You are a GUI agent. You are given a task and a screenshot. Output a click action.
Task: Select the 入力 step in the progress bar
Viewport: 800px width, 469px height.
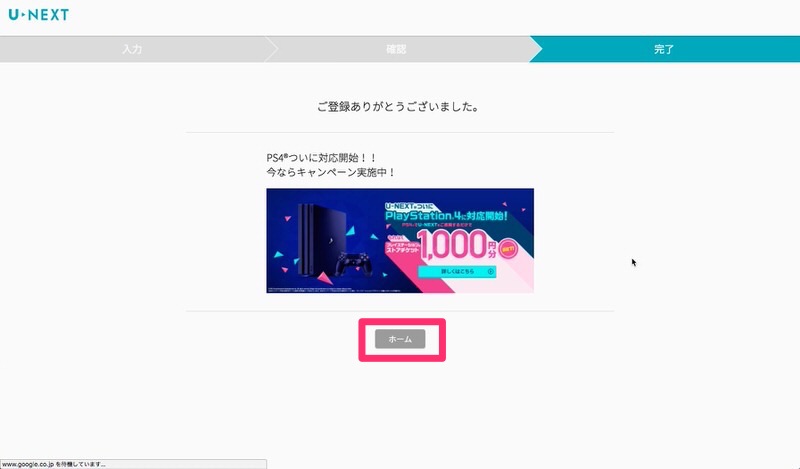(x=132, y=49)
